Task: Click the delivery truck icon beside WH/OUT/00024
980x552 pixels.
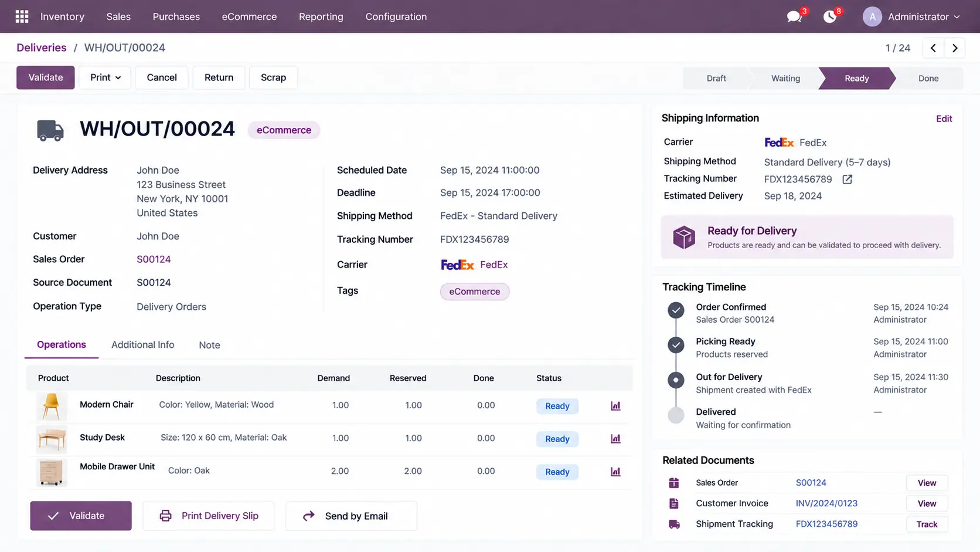Action: [x=50, y=130]
